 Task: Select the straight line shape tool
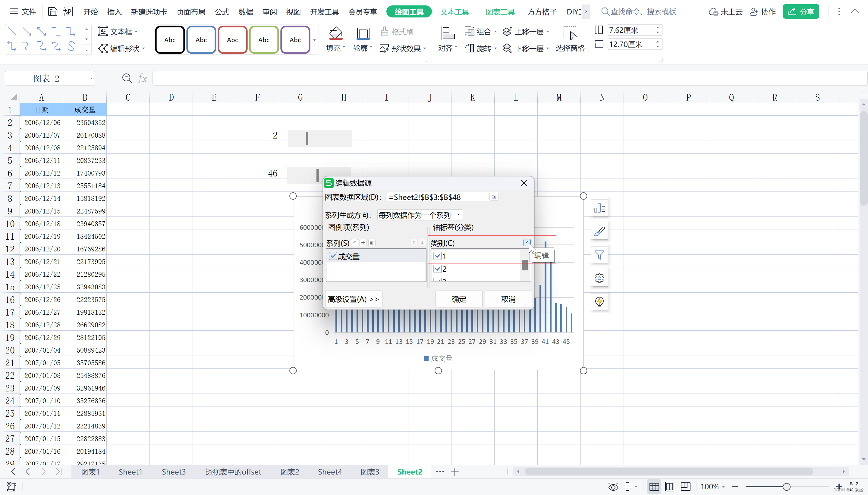point(12,32)
